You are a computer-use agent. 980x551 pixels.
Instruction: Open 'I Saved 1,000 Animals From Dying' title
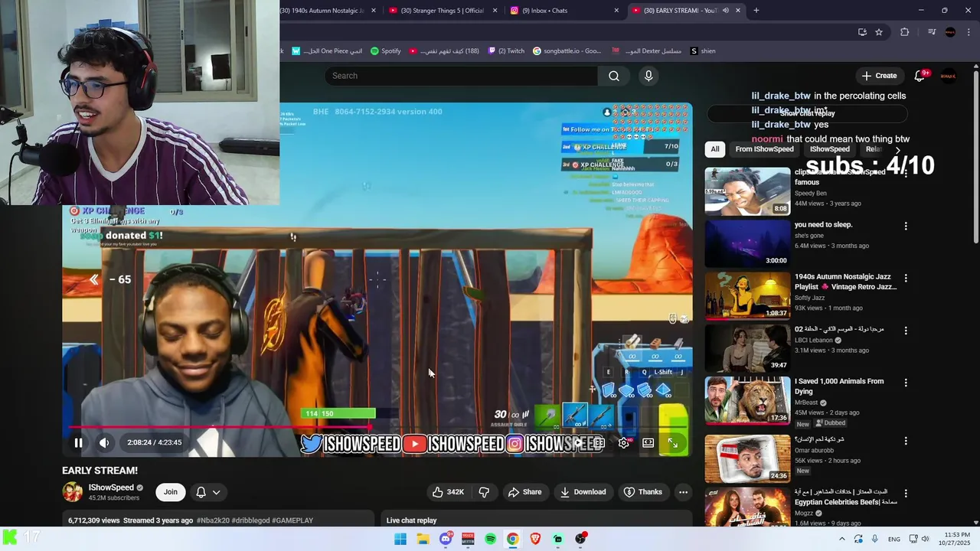tap(839, 386)
